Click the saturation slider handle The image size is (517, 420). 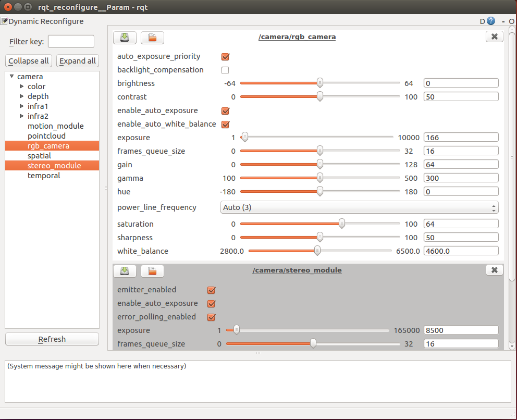click(342, 224)
